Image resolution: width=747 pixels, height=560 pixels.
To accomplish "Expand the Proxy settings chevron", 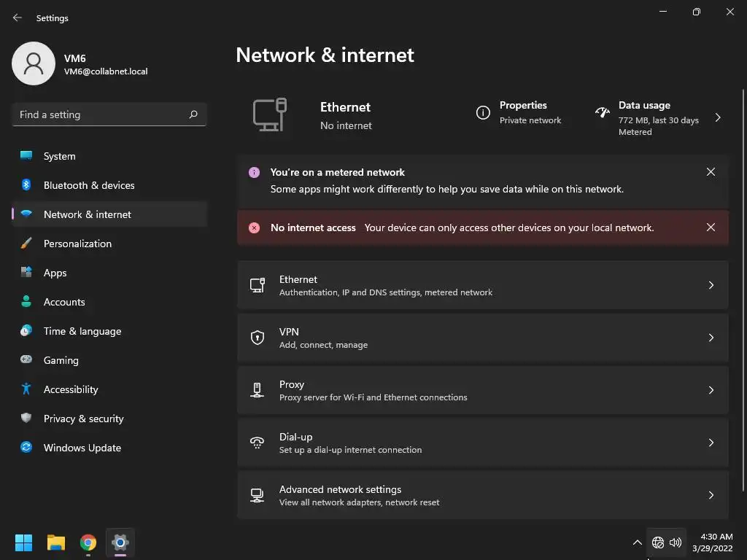I will 711,390.
